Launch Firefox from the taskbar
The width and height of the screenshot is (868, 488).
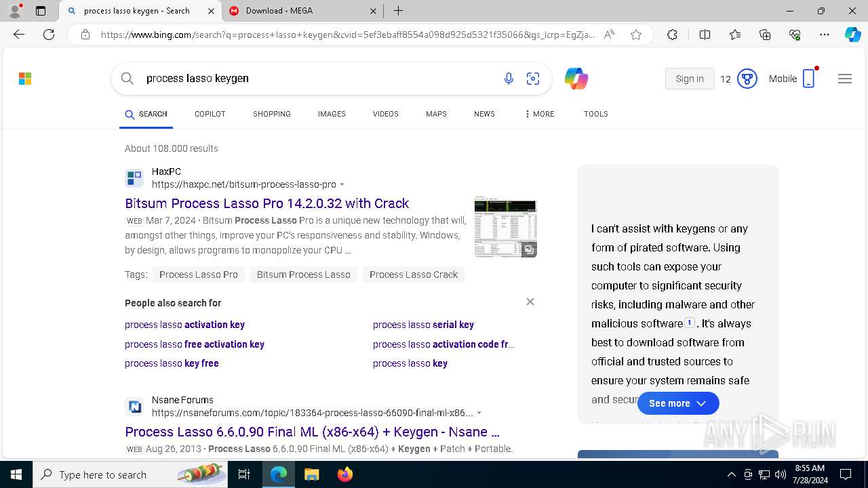point(344,474)
